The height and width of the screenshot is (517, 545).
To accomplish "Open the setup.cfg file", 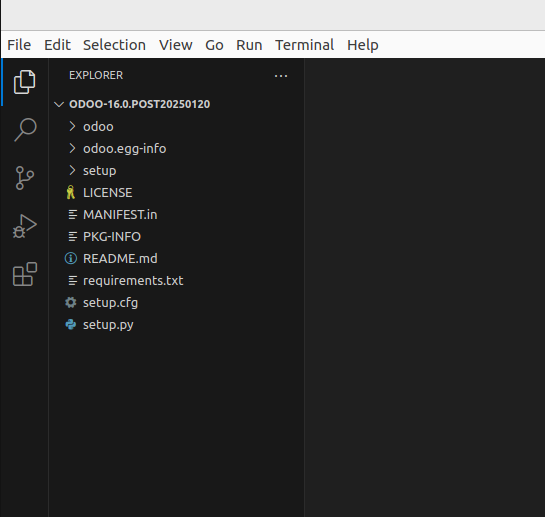I will 110,302.
